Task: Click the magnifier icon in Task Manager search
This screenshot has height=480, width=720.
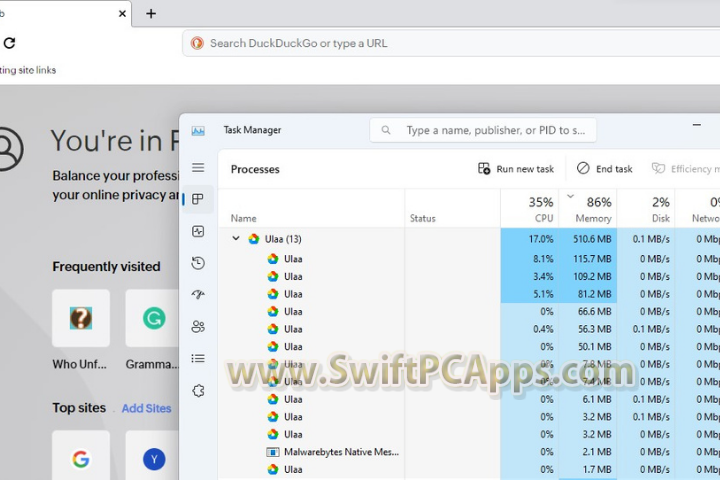Action: 386,130
